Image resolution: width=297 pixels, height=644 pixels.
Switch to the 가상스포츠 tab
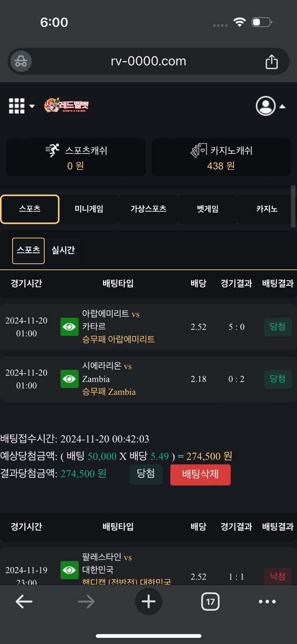148,209
